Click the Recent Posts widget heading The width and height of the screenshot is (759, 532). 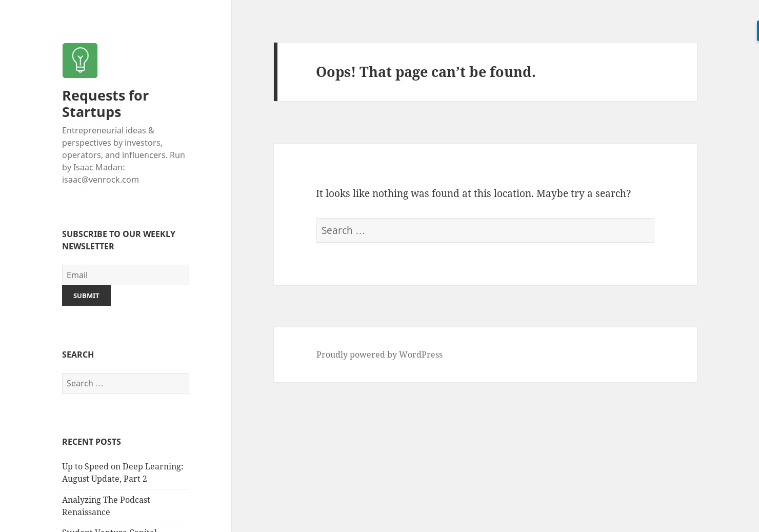coord(91,442)
